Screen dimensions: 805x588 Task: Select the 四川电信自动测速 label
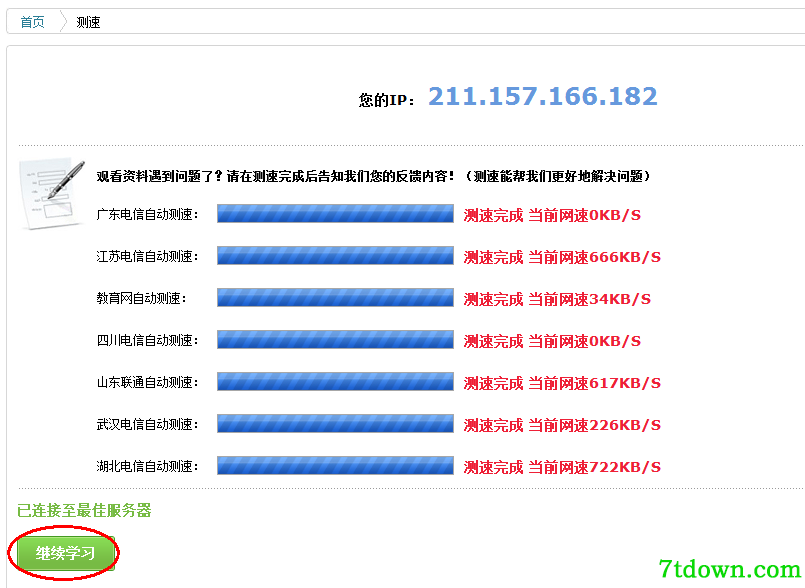(x=147, y=340)
